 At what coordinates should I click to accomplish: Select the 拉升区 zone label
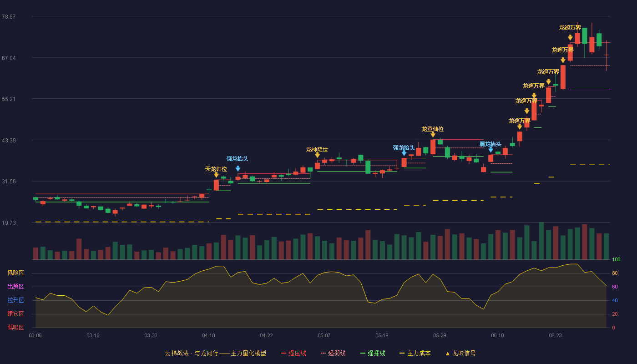tap(15, 300)
